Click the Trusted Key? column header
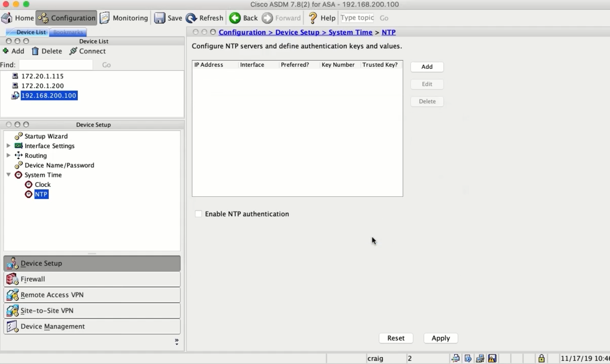 381,65
